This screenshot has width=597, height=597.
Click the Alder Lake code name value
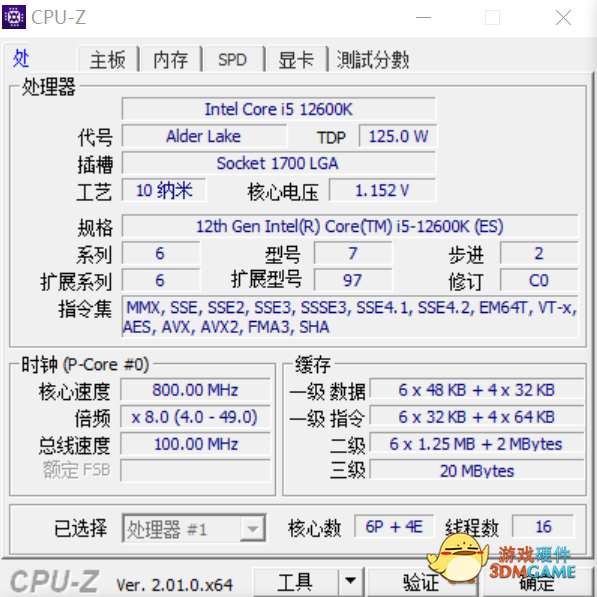tap(204, 136)
